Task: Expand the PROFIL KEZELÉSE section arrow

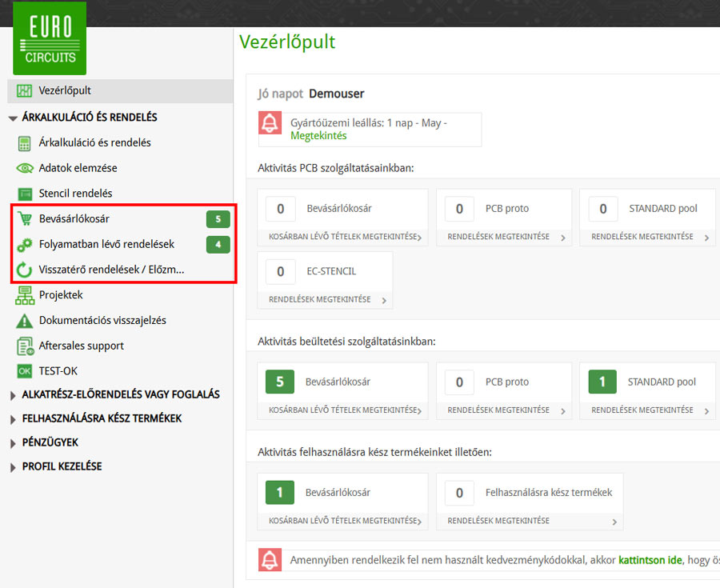Action: pos(13,467)
